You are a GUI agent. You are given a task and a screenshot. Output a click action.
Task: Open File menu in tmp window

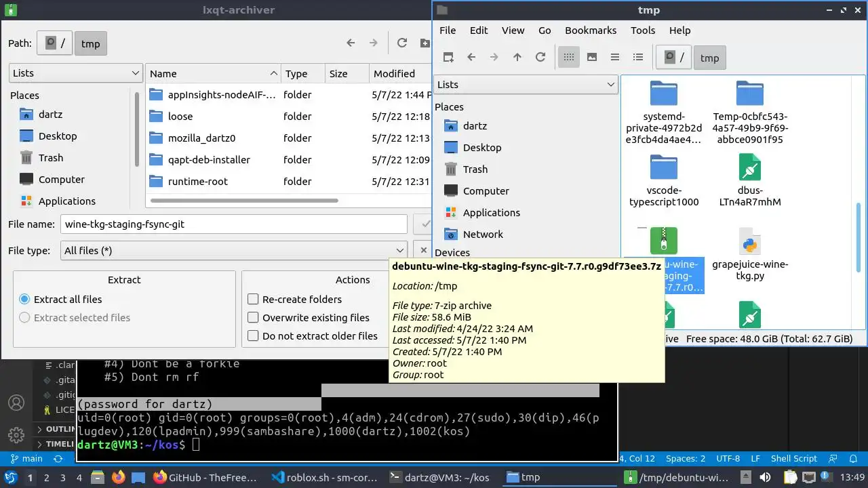(448, 30)
